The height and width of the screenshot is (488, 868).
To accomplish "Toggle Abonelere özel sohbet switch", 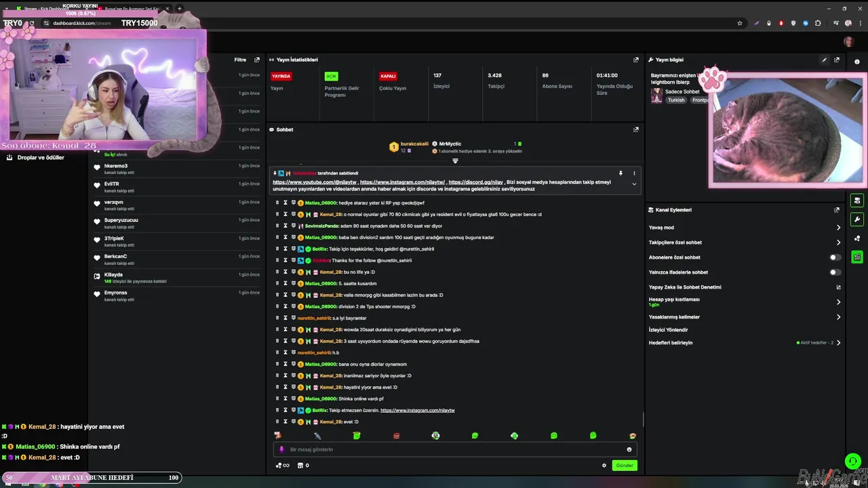I will click(x=835, y=258).
